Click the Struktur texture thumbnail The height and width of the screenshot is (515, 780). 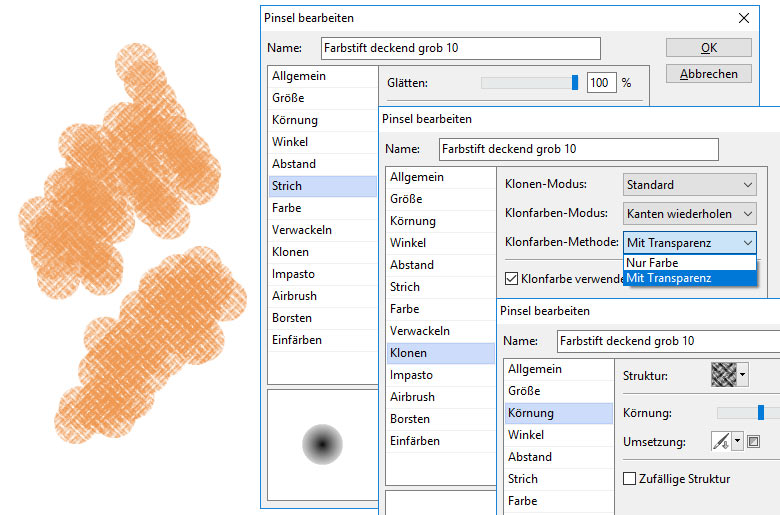724,374
